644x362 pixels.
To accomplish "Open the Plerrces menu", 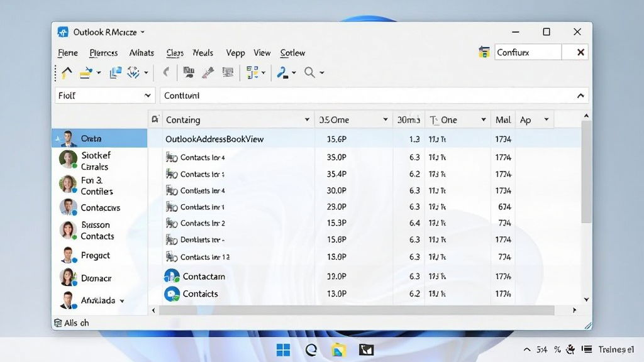I will 104,53.
